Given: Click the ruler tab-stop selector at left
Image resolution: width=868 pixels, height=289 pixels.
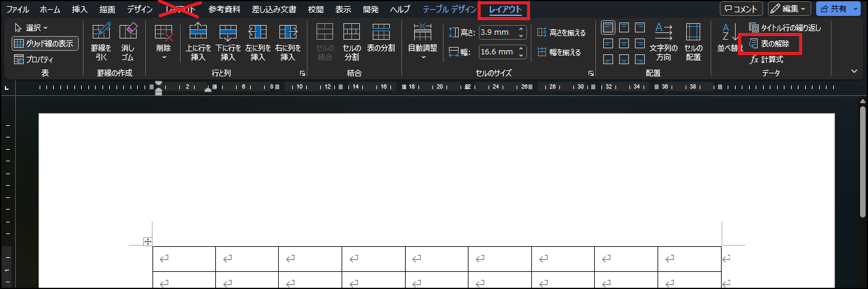Looking at the screenshot, I should (x=7, y=88).
